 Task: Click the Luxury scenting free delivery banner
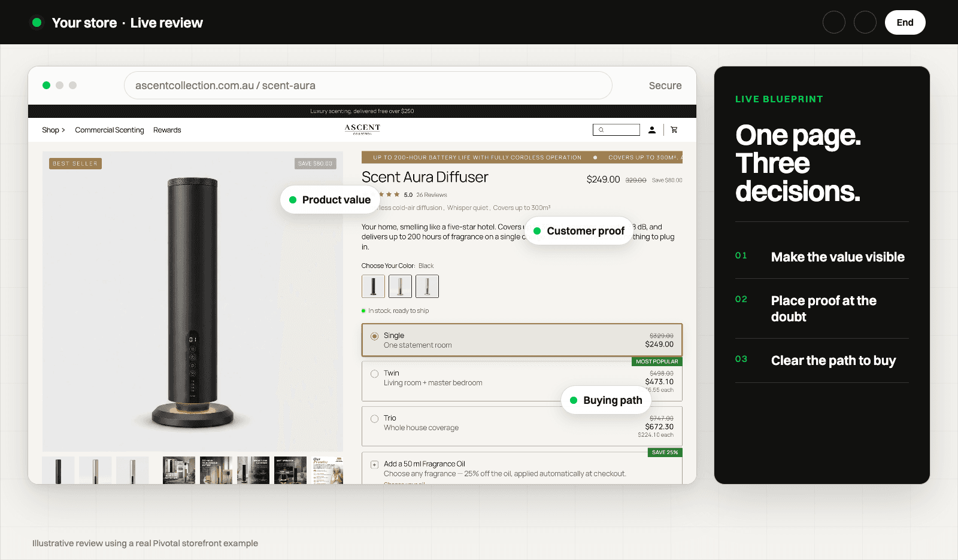[362, 111]
